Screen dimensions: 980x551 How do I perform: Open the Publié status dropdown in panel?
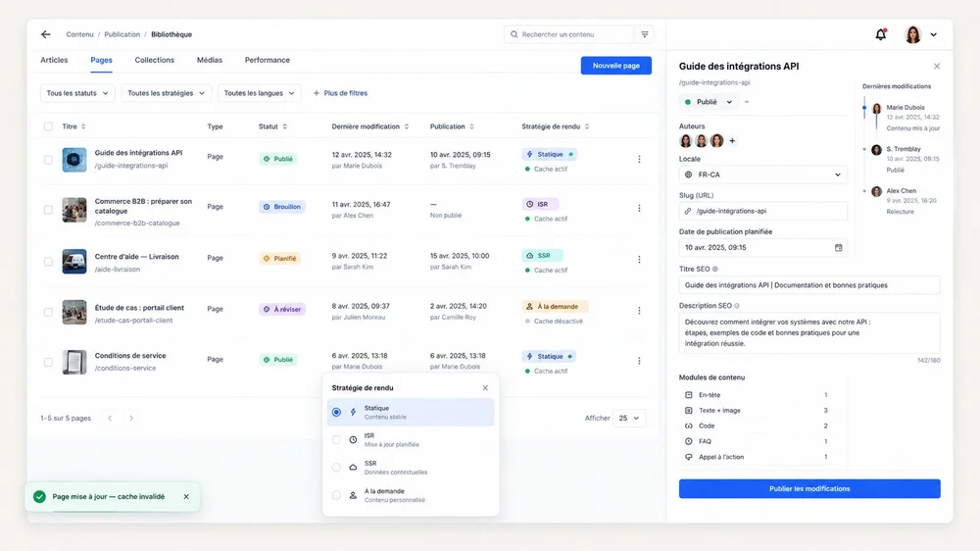tap(709, 102)
